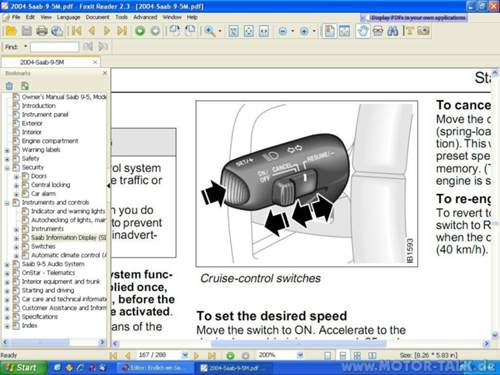Open the Document menu
This screenshot has height=375, width=500.
click(97, 17)
